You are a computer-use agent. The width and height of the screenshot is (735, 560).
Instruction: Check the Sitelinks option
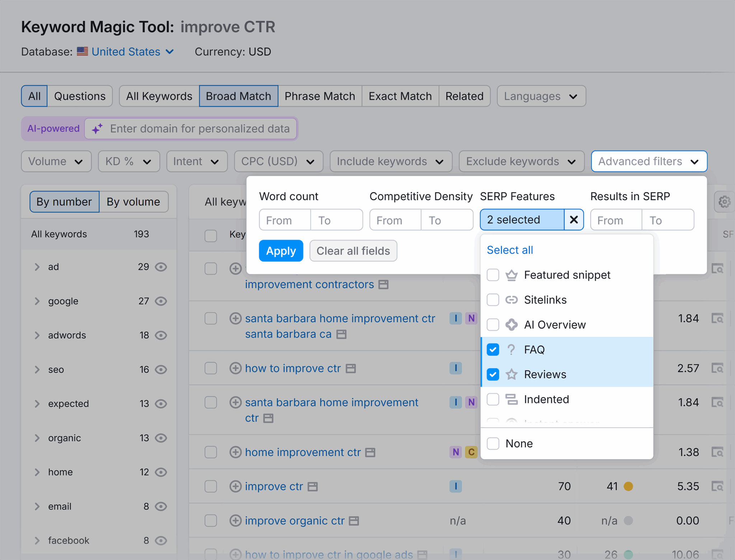493,300
